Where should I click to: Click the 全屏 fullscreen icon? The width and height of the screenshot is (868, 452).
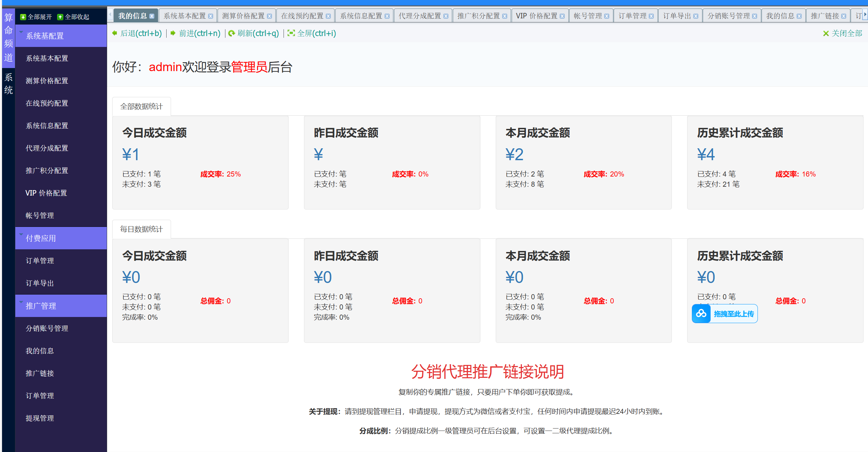[x=291, y=33]
